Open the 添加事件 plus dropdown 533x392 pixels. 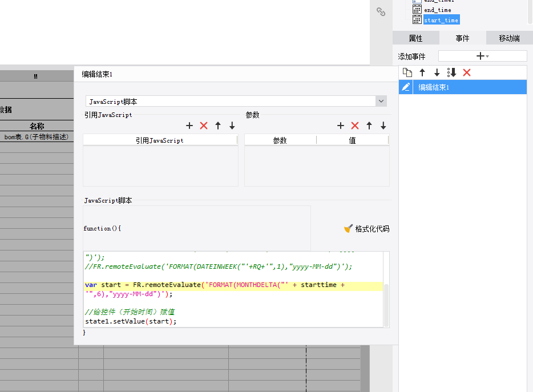pyautogui.click(x=482, y=56)
